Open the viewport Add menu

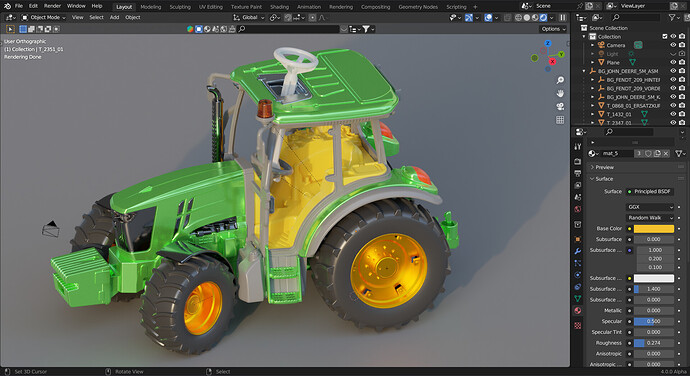pyautogui.click(x=114, y=18)
